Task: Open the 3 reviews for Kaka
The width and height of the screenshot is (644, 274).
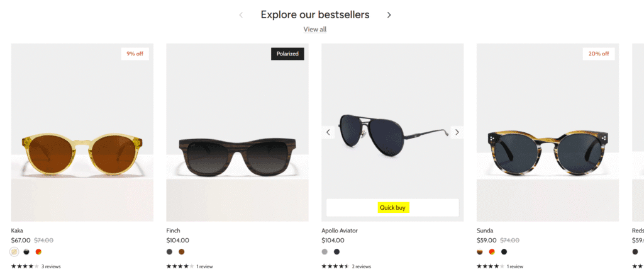Action: tap(51, 266)
